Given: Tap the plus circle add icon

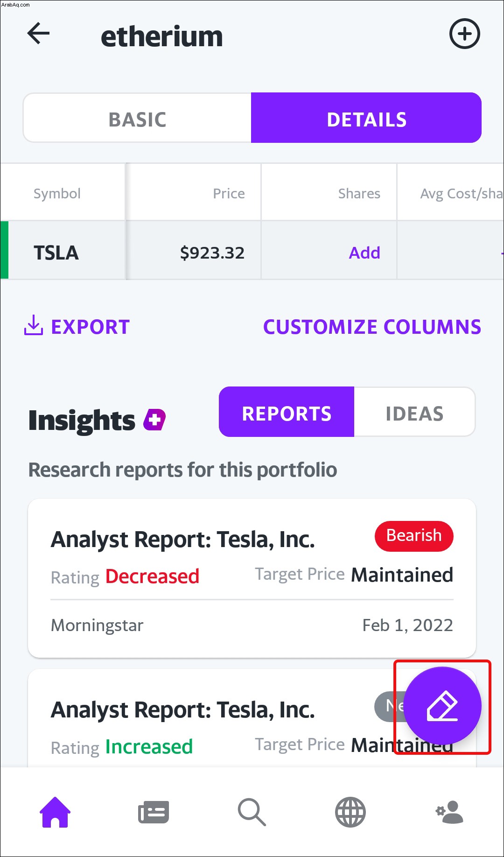Looking at the screenshot, I should [464, 34].
